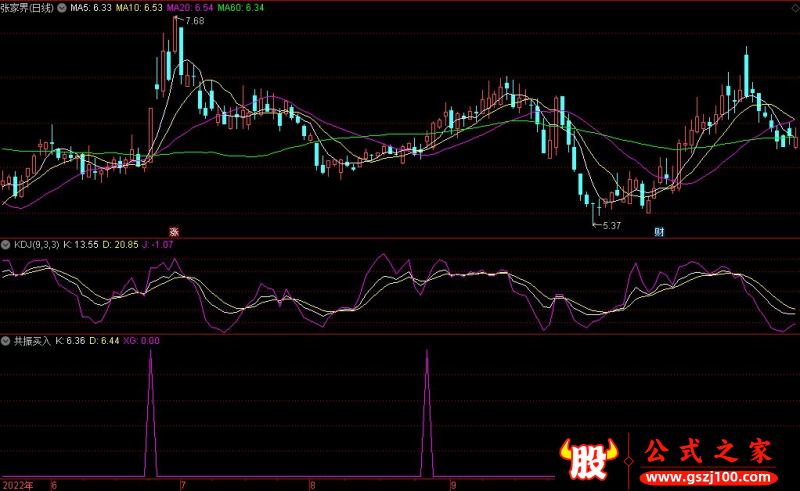The width and height of the screenshot is (800, 491).
Task: Click the month 7 marker on time axis
Action: (x=183, y=485)
